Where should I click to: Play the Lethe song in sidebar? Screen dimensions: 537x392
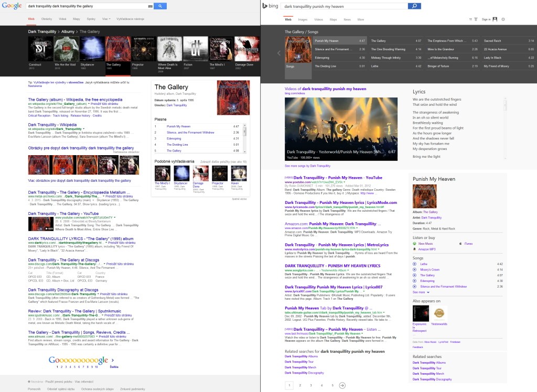tap(415, 264)
